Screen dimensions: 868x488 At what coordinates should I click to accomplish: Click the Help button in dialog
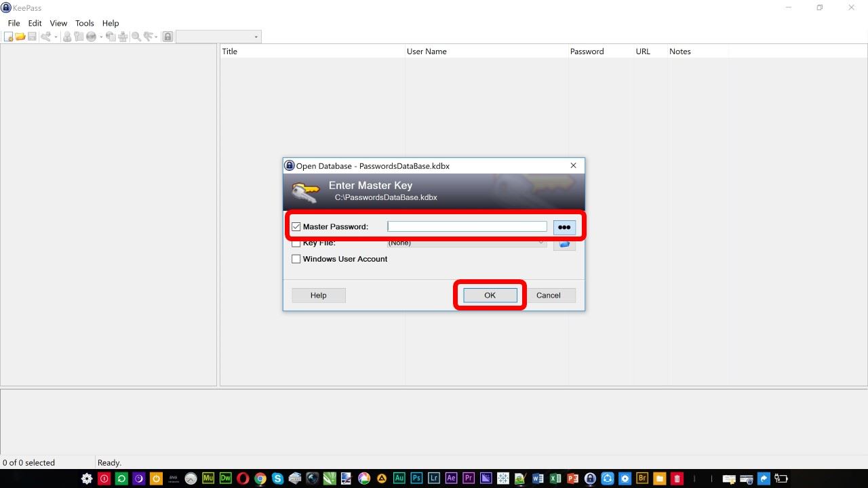click(x=319, y=296)
